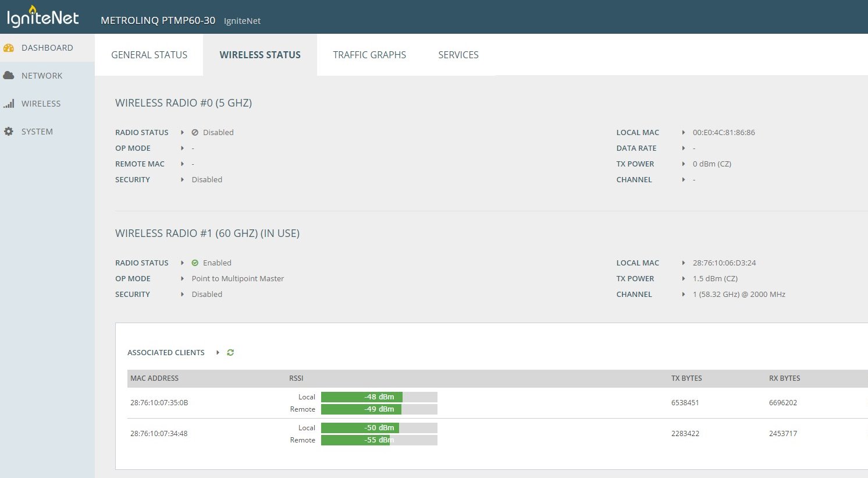Click the Remote MAC label
The image size is (868, 478).
coord(140,164)
